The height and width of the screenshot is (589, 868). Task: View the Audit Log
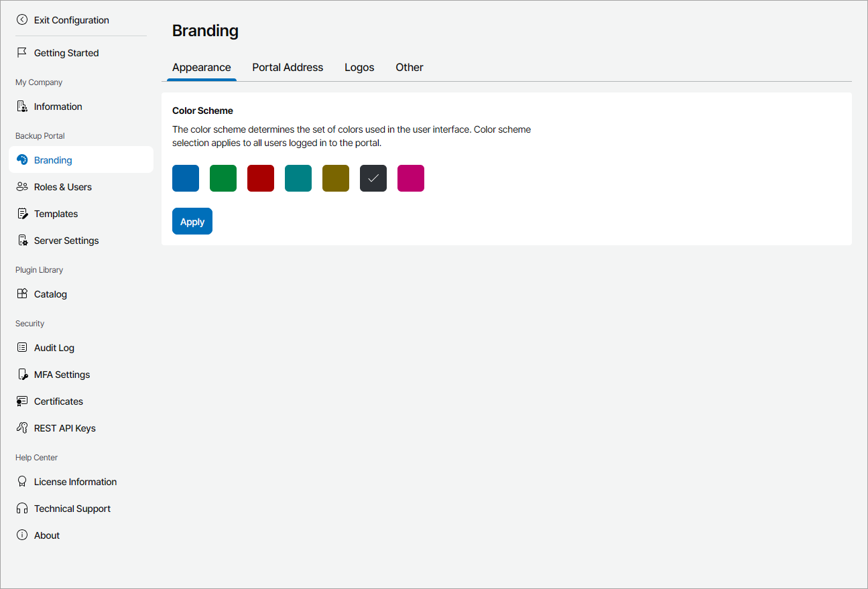22,347
